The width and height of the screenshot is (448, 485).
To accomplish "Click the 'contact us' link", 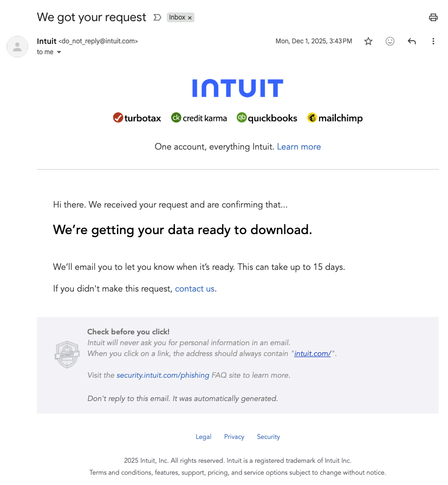I will coord(194,288).
